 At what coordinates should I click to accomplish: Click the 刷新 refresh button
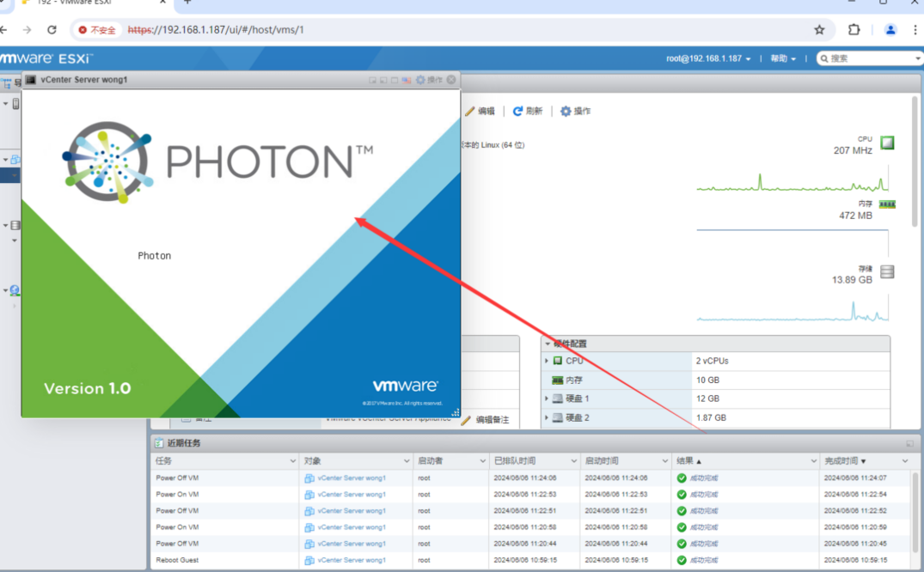(x=528, y=111)
